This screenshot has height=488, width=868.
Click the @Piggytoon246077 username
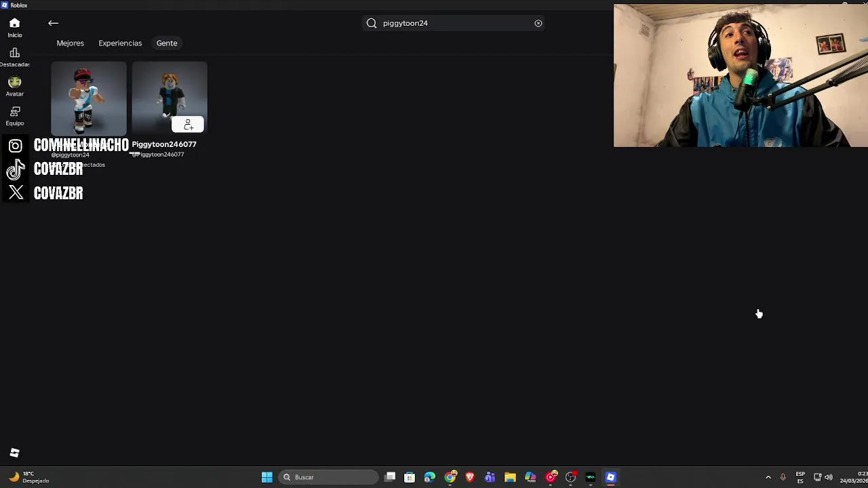tap(157, 155)
